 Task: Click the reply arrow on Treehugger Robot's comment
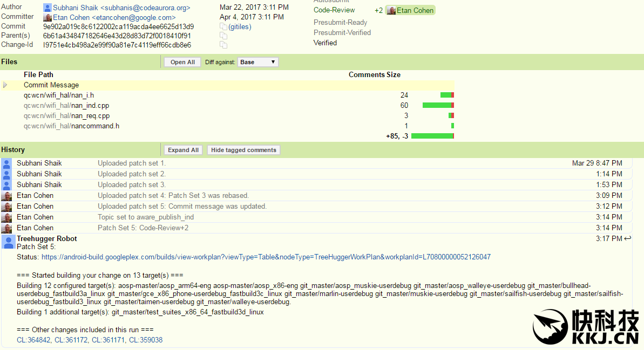click(627, 238)
